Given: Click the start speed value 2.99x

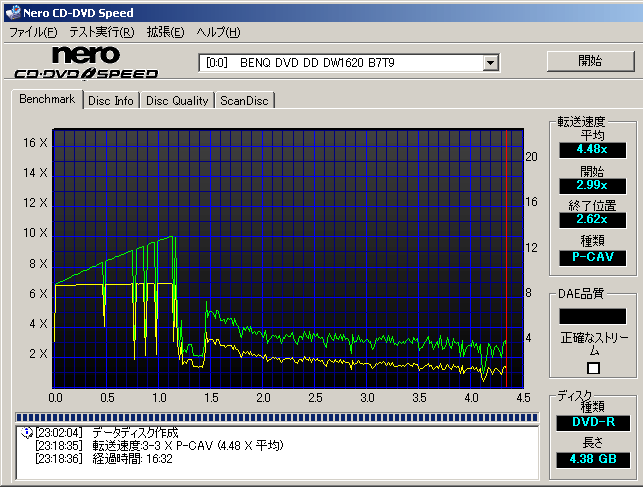Looking at the screenshot, I should click(x=593, y=185).
